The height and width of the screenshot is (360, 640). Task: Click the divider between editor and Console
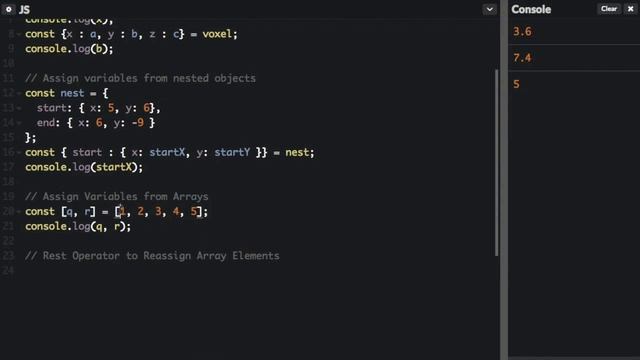coord(504,180)
